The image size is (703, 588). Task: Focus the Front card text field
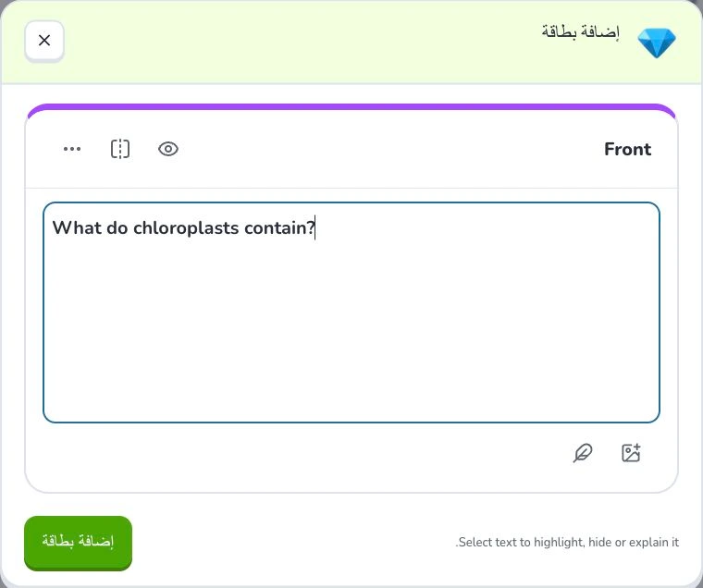[351, 312]
